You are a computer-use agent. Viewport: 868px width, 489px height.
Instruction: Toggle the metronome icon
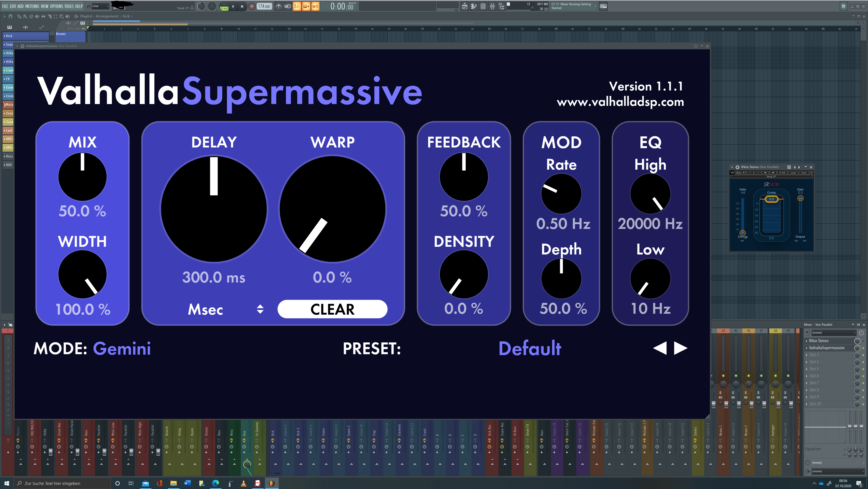coord(279,6)
